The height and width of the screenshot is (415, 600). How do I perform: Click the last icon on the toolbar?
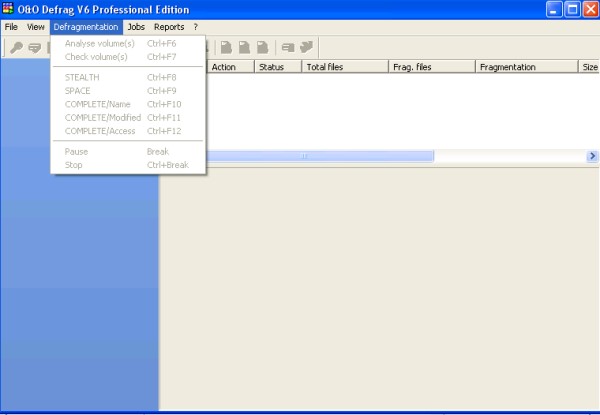click(x=306, y=47)
